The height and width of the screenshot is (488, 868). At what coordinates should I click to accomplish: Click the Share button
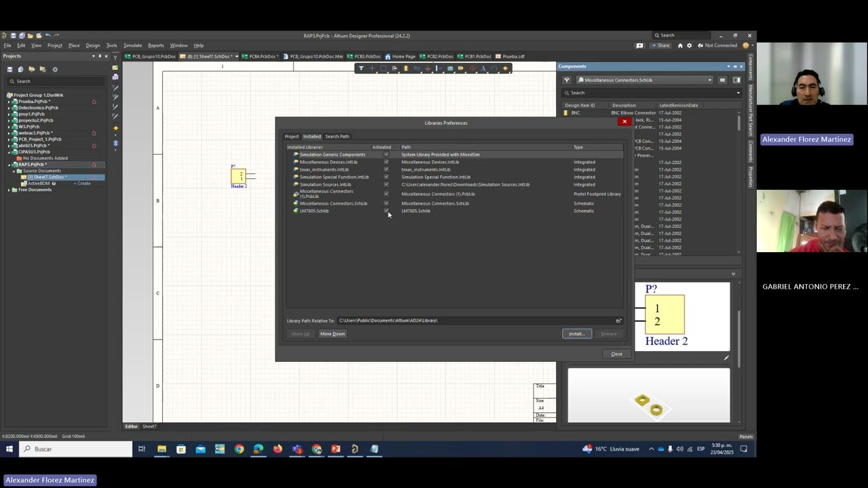660,45
